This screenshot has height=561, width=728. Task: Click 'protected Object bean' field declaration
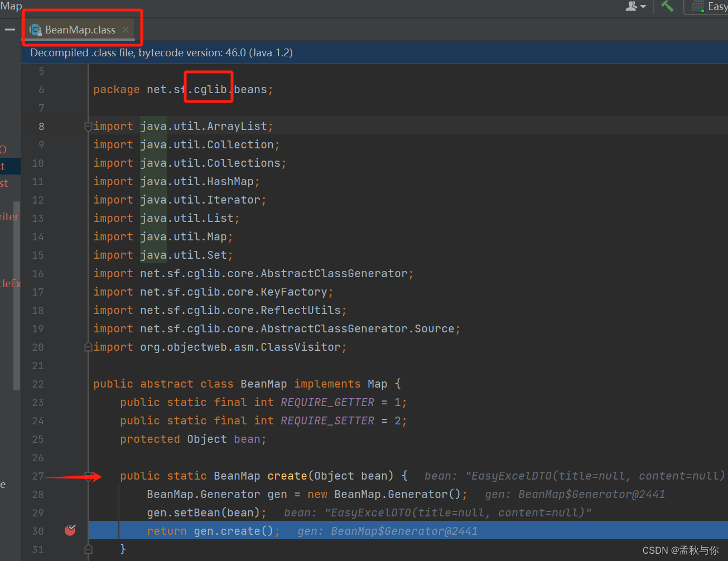[190, 439]
